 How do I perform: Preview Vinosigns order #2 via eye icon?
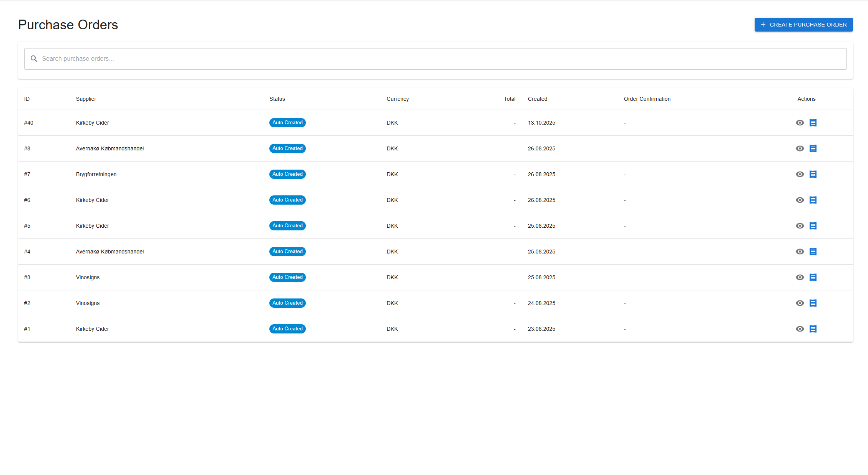coord(800,303)
